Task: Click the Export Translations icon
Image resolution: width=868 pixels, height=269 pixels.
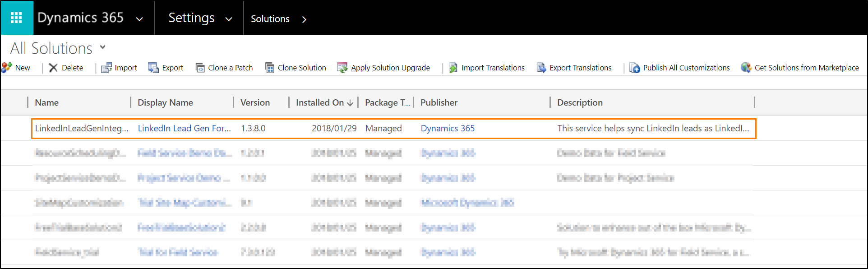Action: (541, 68)
